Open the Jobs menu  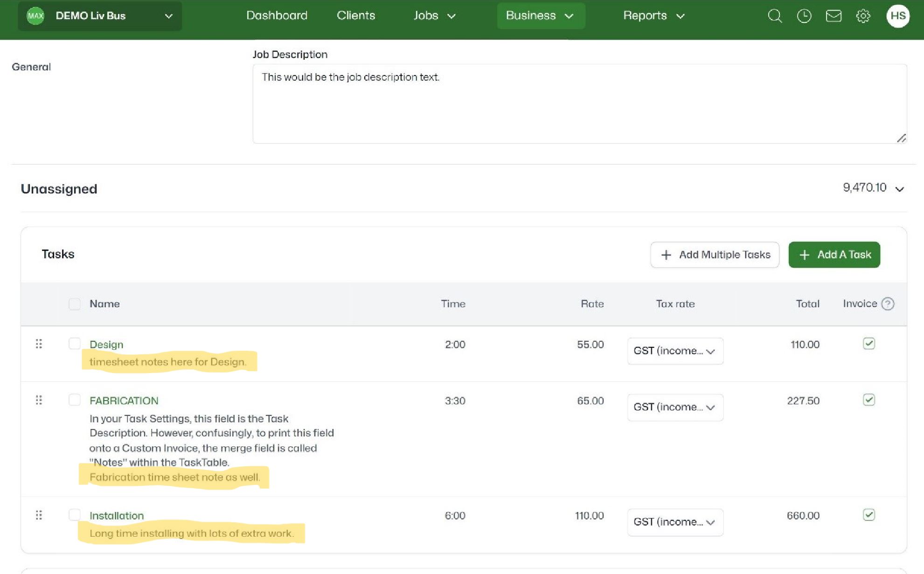click(x=434, y=15)
